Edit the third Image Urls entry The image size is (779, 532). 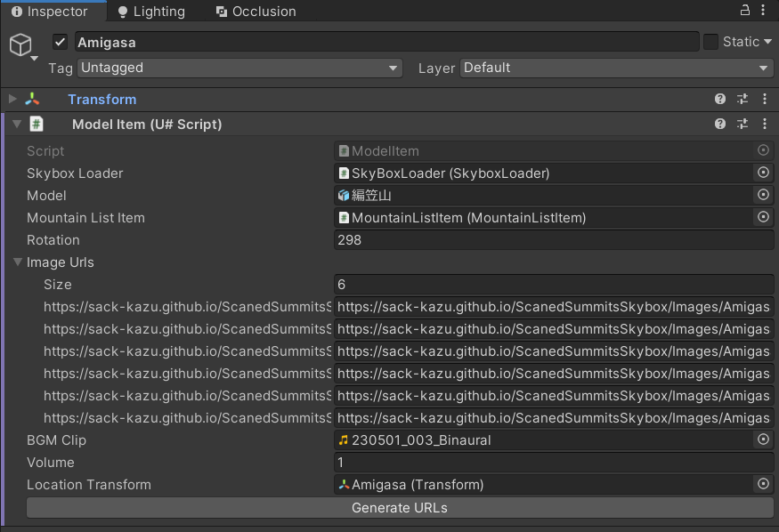pyautogui.click(x=554, y=352)
